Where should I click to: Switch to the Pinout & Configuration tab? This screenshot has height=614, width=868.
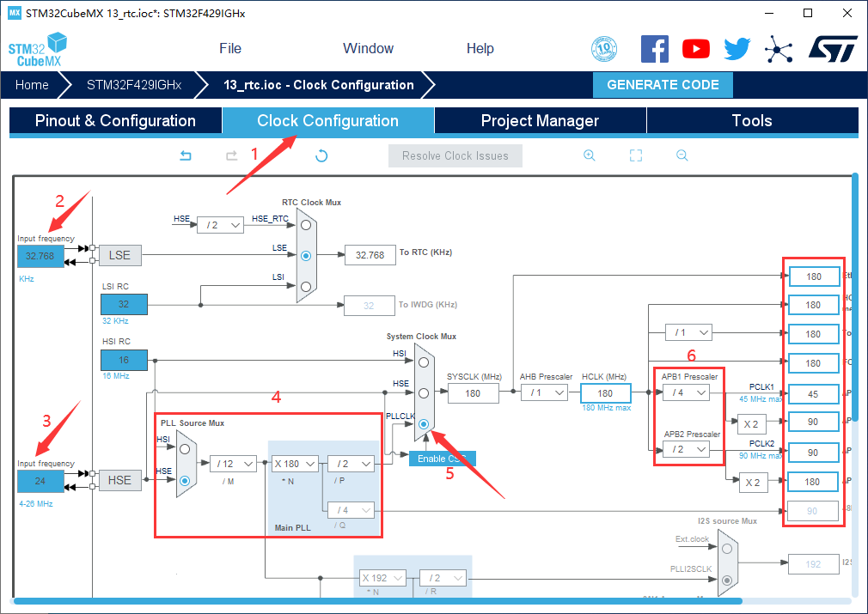click(x=115, y=121)
